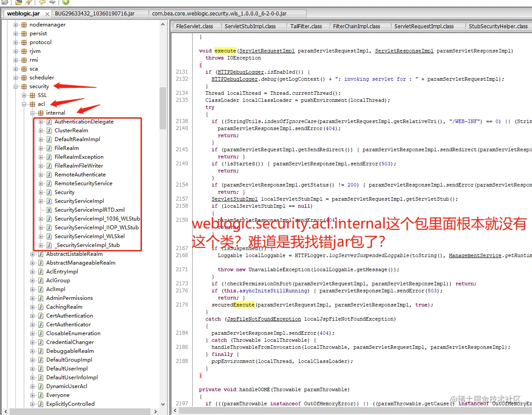Collapse the internal package node
Image resolution: width=532 pixels, height=415 pixels.
[x=33, y=113]
